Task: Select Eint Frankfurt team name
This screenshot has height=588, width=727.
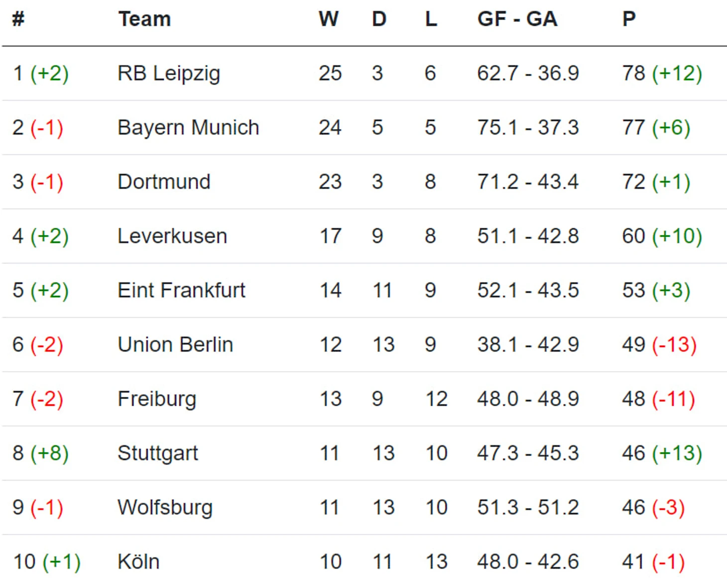Action: tap(181, 291)
